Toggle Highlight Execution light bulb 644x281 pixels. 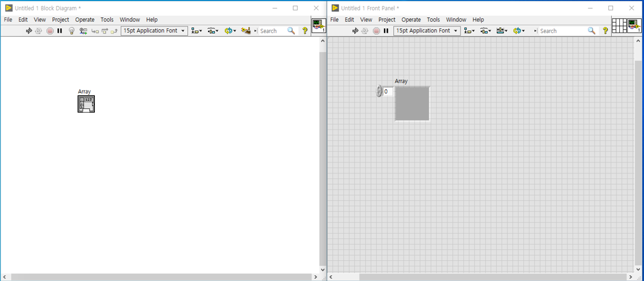(71, 31)
